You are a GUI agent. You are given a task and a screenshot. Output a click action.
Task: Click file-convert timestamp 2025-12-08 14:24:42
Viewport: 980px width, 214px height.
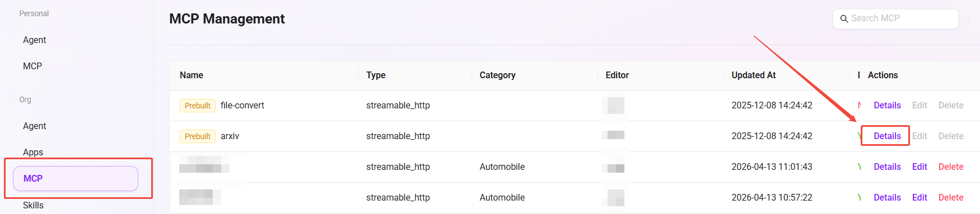tap(772, 105)
